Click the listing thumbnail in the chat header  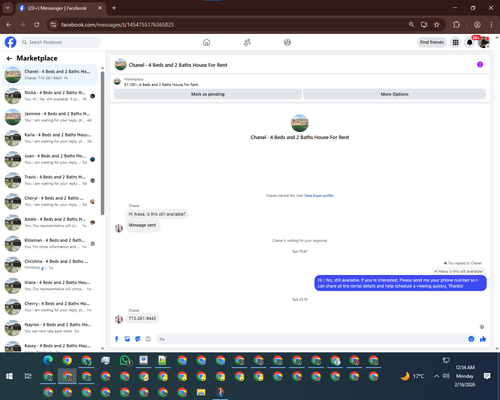(x=121, y=65)
